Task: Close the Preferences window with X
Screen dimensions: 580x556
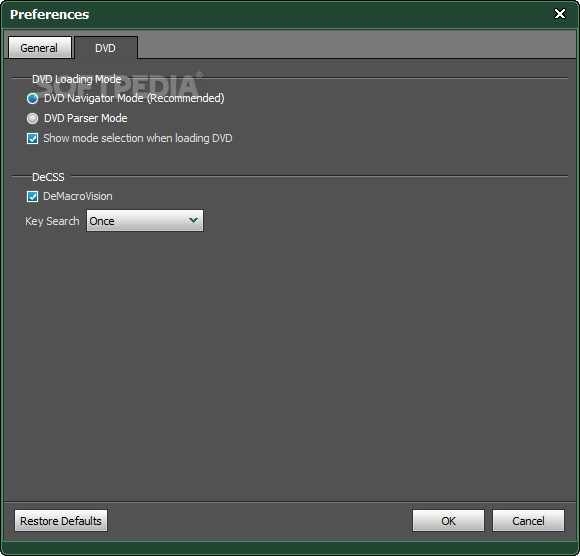Action: pyautogui.click(x=560, y=14)
